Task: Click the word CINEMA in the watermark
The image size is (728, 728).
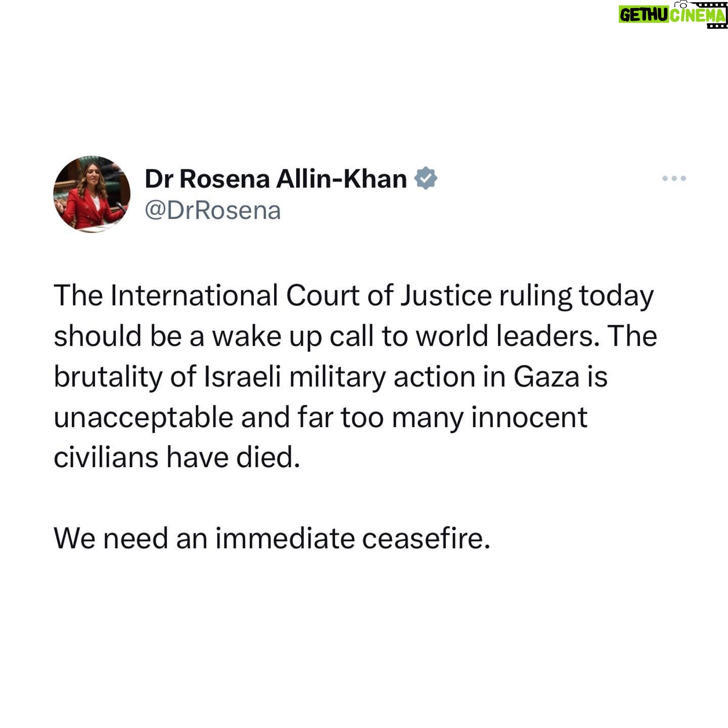Action: (x=698, y=16)
